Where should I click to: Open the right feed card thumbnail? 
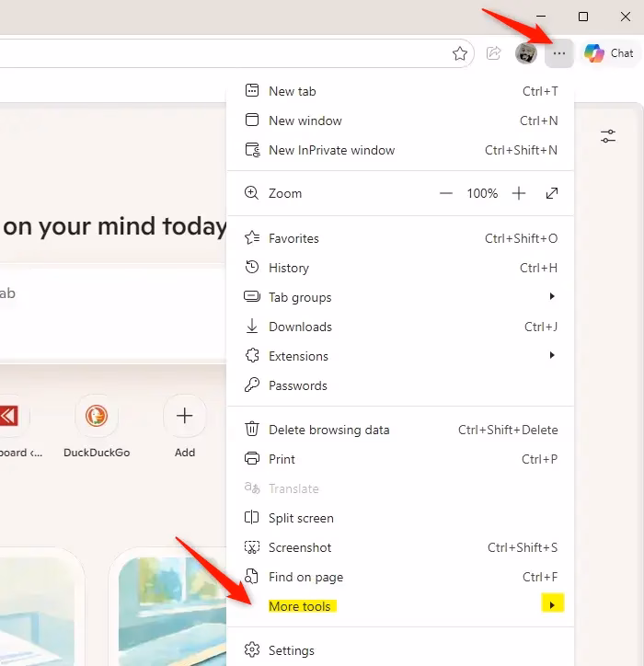pos(172,611)
